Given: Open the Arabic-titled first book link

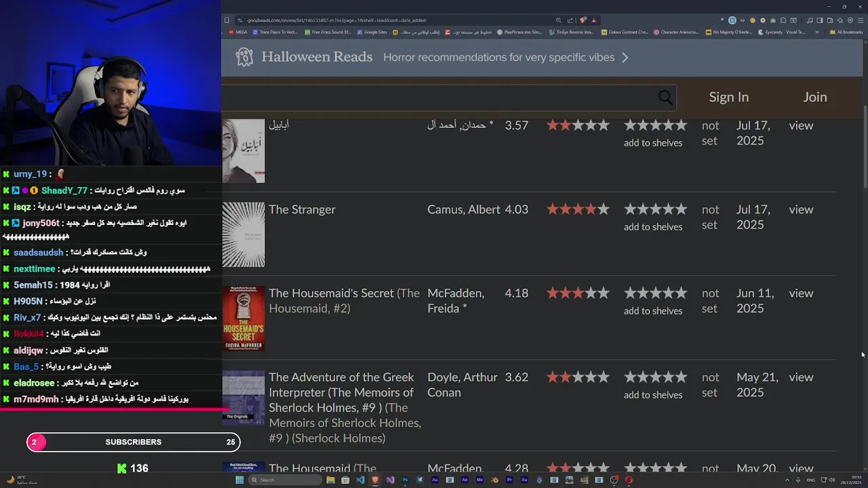Looking at the screenshot, I should pyautogui.click(x=279, y=125).
